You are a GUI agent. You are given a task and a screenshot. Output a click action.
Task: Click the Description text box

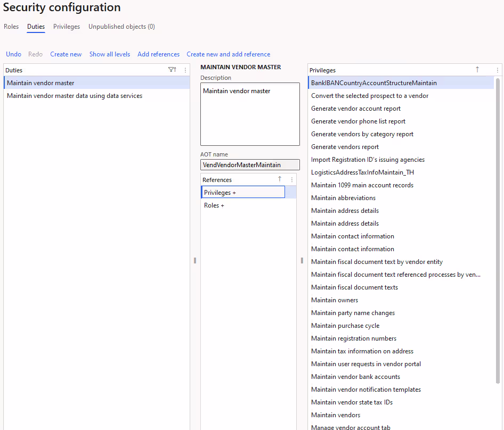click(x=250, y=114)
